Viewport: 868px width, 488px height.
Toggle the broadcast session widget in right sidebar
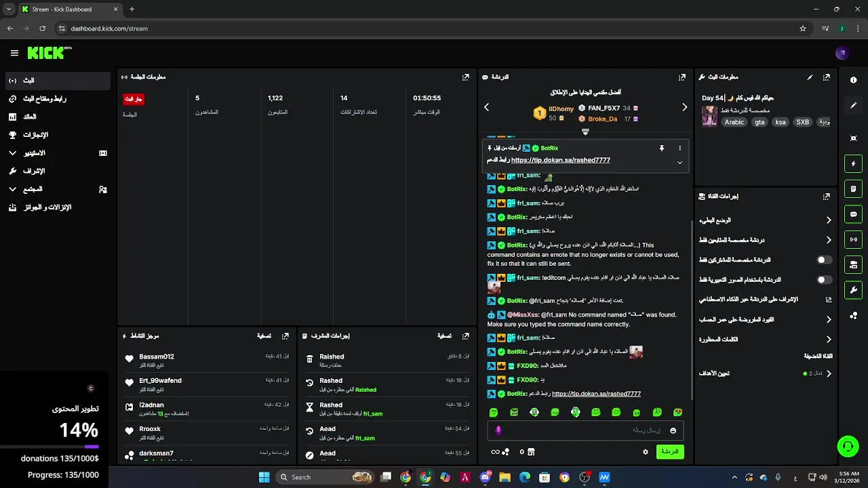coord(853,239)
